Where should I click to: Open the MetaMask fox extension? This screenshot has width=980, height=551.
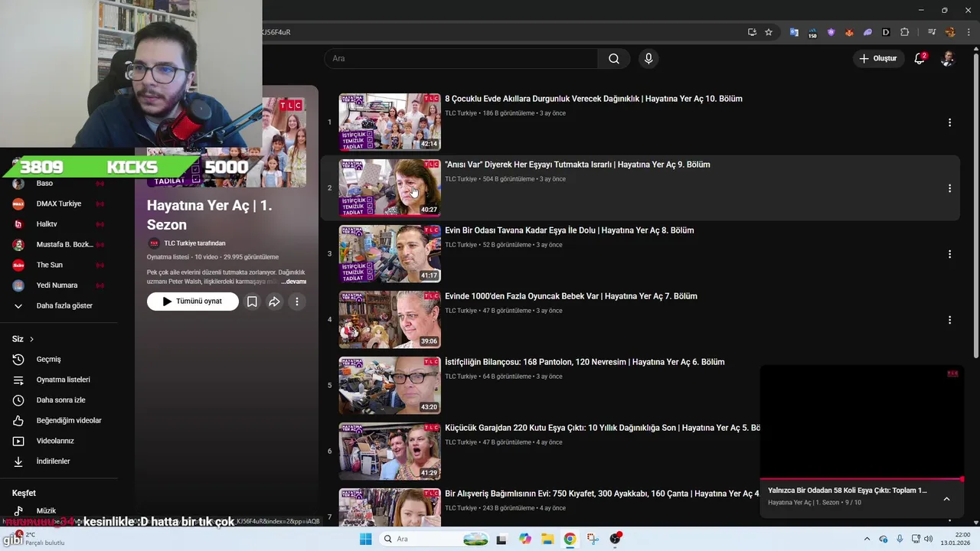coord(849,32)
